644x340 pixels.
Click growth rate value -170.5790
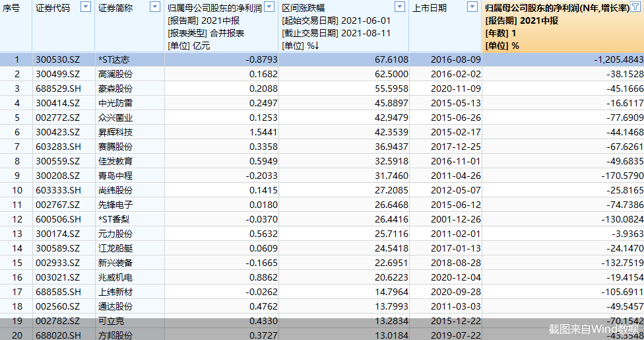coord(622,176)
